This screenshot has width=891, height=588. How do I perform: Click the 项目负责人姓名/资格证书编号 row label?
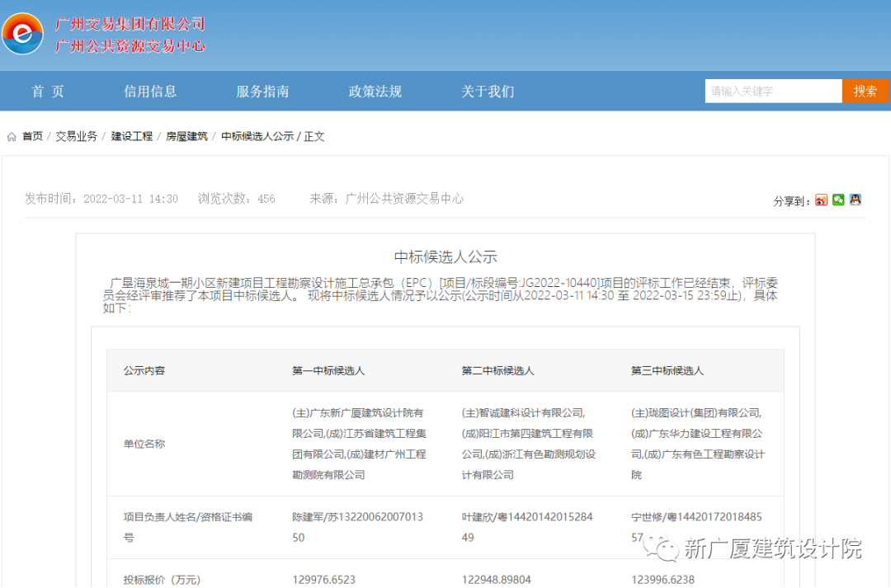(188, 527)
